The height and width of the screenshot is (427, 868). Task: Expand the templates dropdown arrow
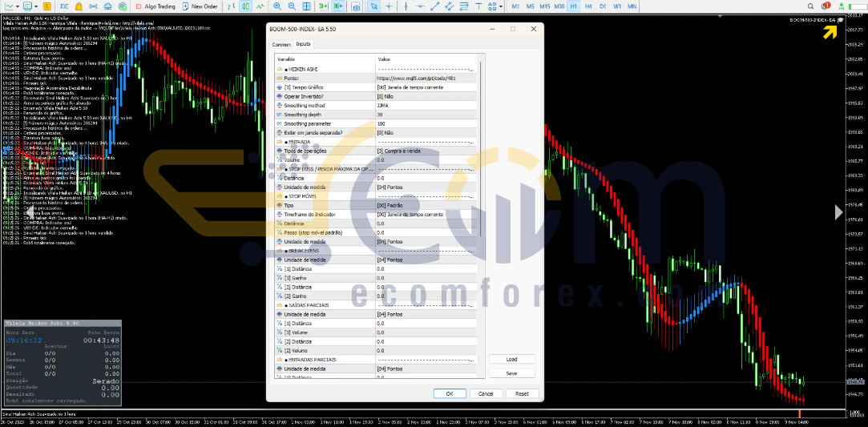[x=36, y=6]
